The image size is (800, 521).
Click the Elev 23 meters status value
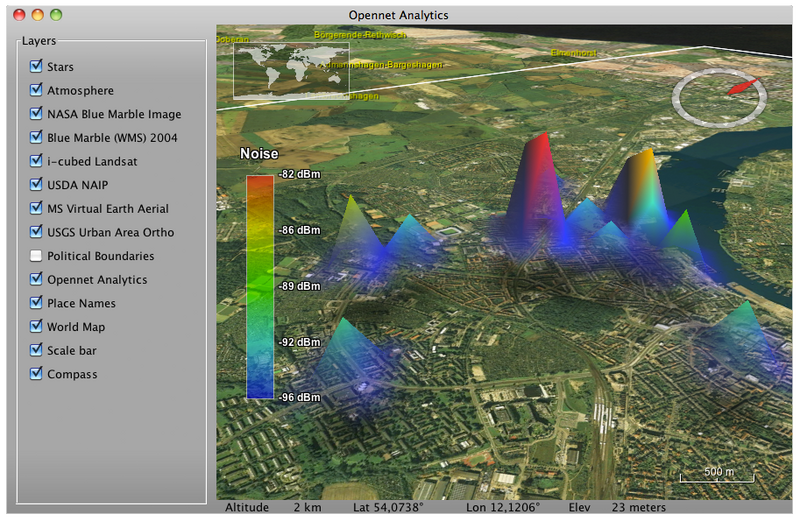point(617,507)
